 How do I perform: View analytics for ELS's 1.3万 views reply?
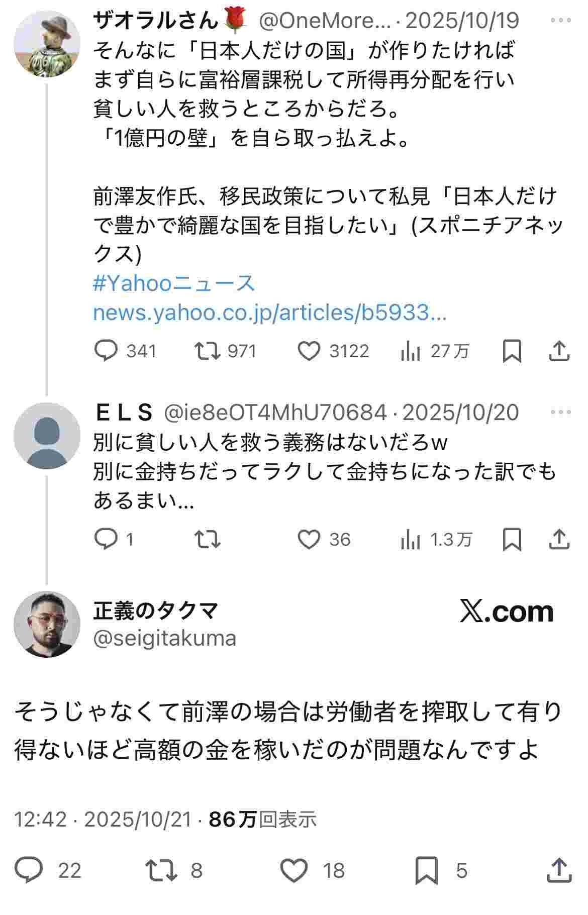pyautogui.click(x=410, y=539)
